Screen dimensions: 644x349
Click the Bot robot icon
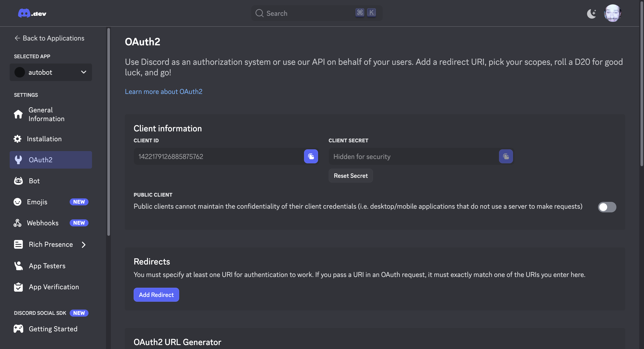[18, 181]
